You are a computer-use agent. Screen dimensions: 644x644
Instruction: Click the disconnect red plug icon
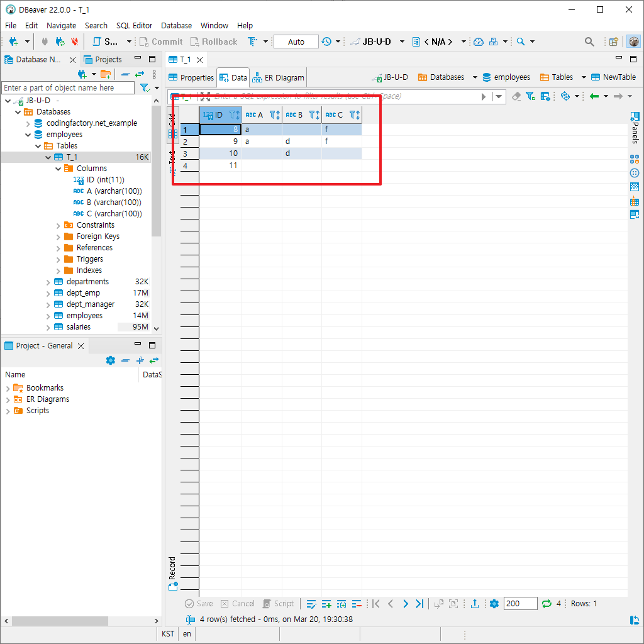pyautogui.click(x=74, y=42)
